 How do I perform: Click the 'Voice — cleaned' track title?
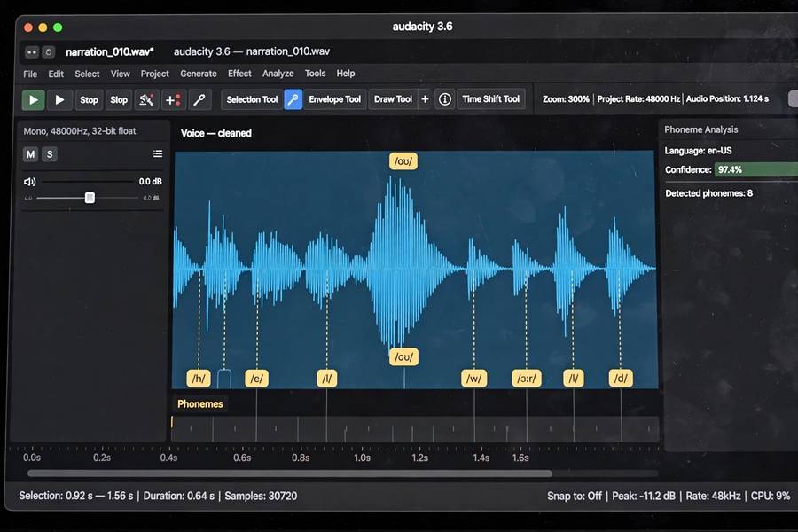coord(215,133)
